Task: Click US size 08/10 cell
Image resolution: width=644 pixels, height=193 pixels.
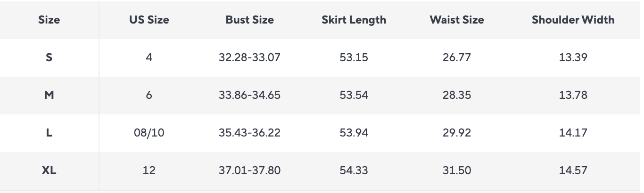Action: pyautogui.click(x=149, y=133)
